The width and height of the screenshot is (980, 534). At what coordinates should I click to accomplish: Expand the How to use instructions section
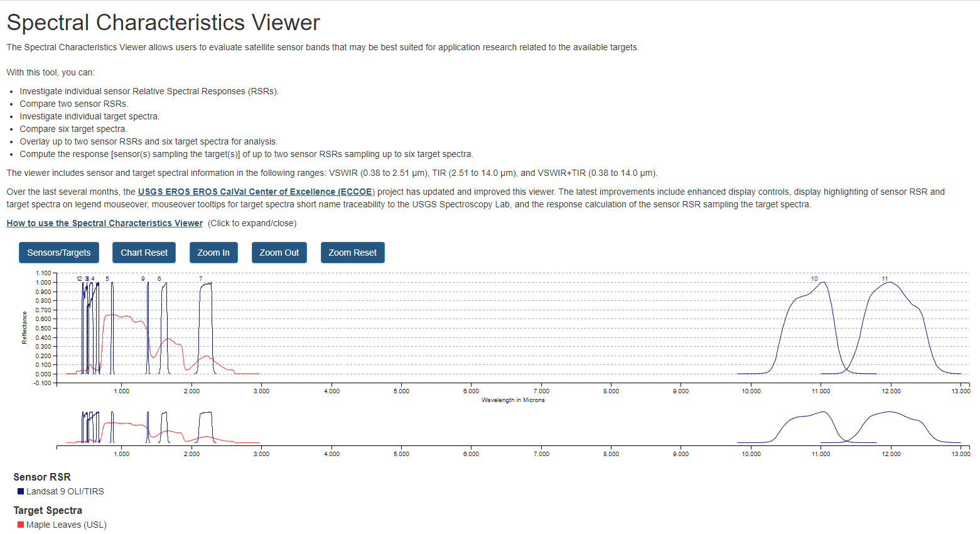pyautogui.click(x=104, y=222)
